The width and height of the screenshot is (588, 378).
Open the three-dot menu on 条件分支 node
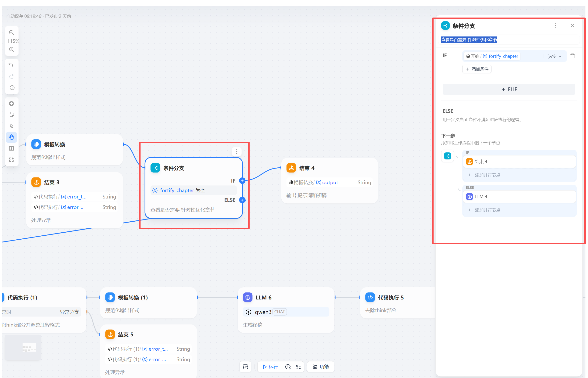tap(237, 152)
